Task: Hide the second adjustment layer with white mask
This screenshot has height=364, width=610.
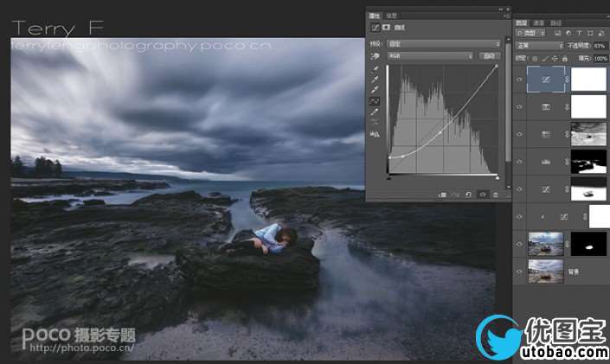Action: tap(519, 107)
